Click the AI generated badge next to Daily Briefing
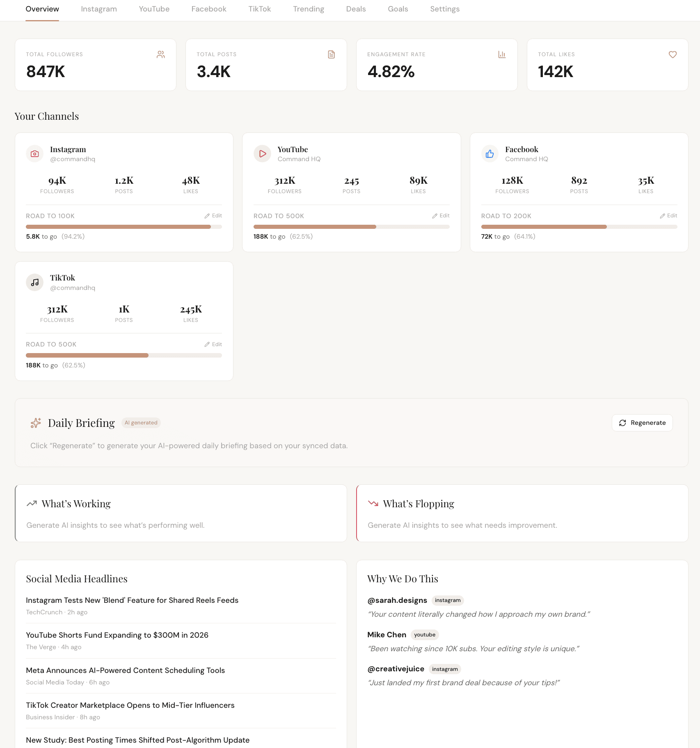 (x=141, y=423)
